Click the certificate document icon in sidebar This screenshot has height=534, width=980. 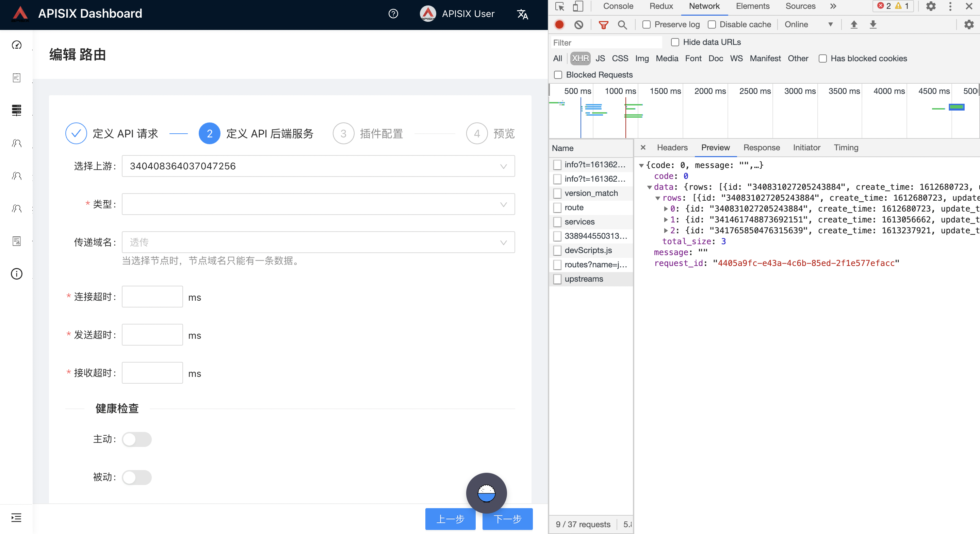[16, 241]
